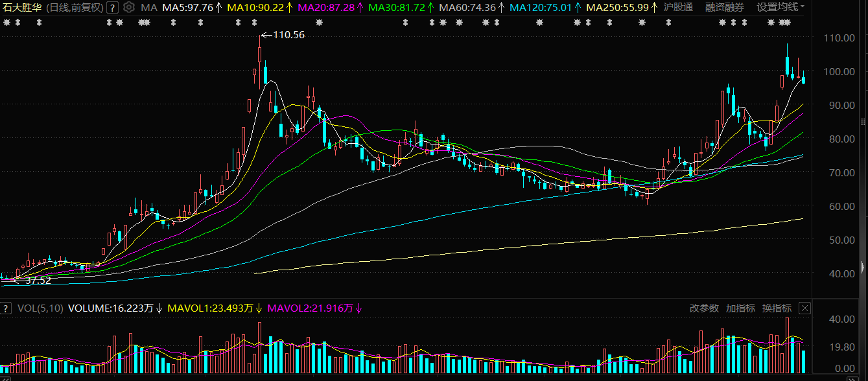Close the volume indicator panel

[x=804, y=308]
